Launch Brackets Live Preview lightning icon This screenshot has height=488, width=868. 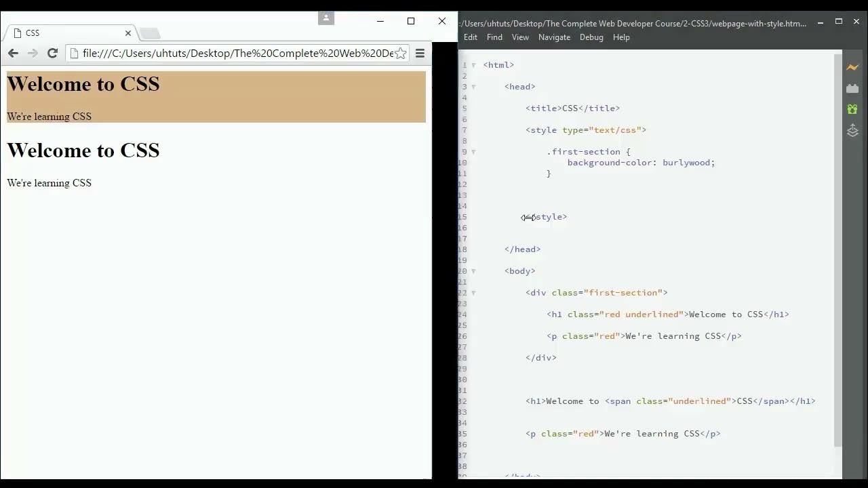click(x=852, y=67)
